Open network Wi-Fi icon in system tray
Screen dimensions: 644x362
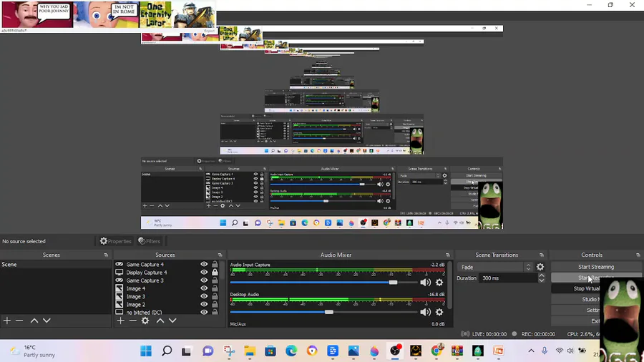(559, 351)
